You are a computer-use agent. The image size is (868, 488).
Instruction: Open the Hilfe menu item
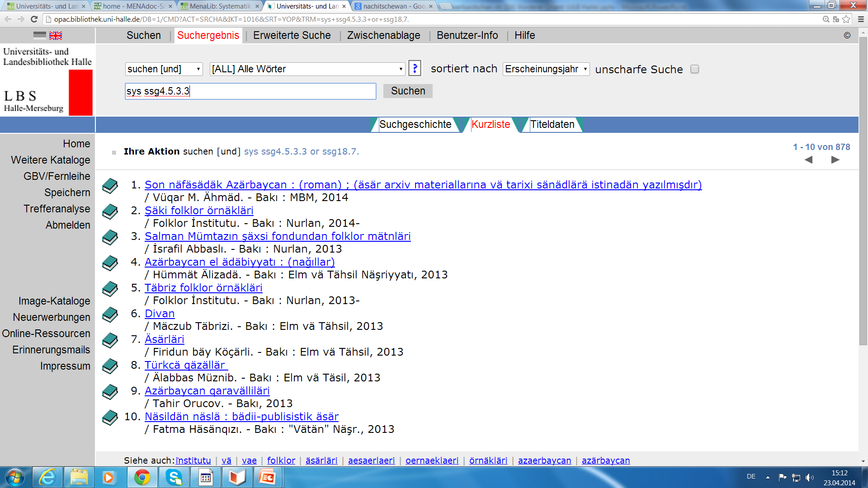click(x=525, y=35)
